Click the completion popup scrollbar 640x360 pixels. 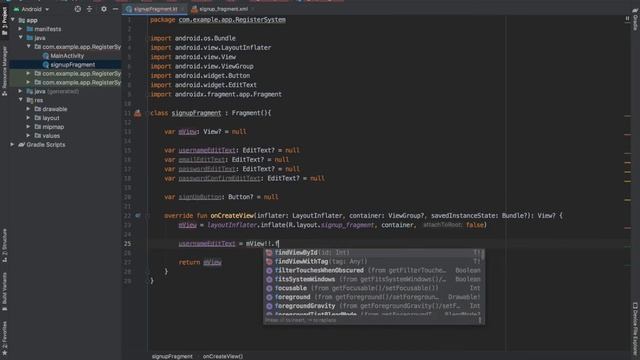coord(483,255)
